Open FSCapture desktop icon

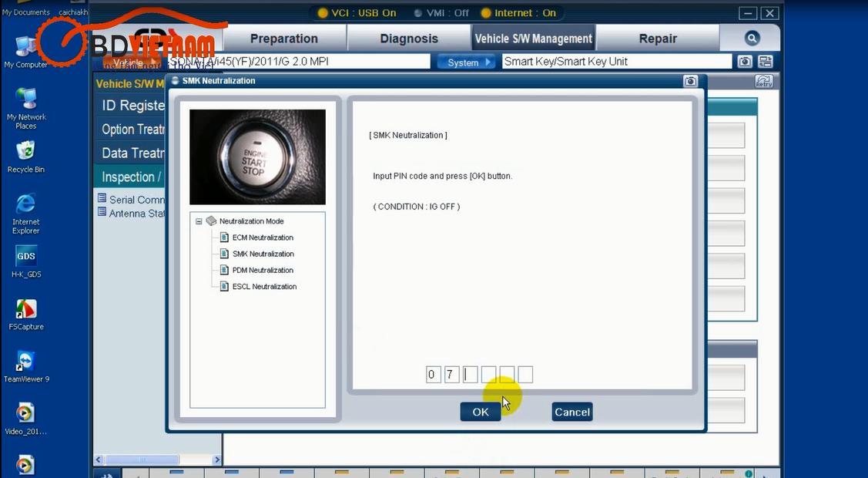26,315
